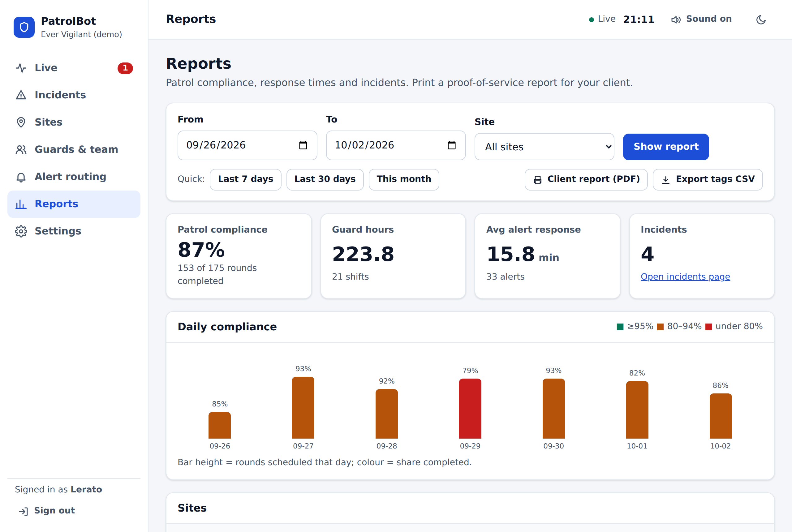792x532 pixels.
Task: Click the green ≥95% legend swatch
Action: 620,327
